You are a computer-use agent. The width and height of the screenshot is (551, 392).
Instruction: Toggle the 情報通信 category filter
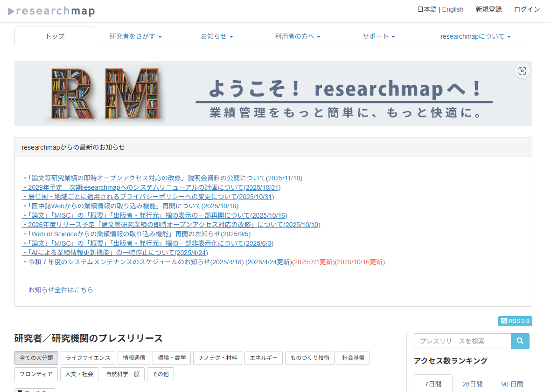(x=134, y=358)
